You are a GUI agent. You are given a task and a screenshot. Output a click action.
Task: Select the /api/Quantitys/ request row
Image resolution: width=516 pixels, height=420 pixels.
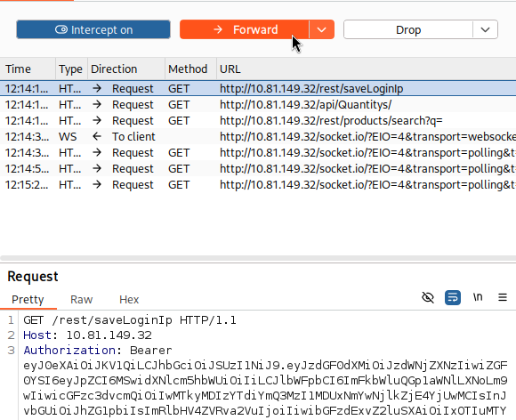click(258, 105)
